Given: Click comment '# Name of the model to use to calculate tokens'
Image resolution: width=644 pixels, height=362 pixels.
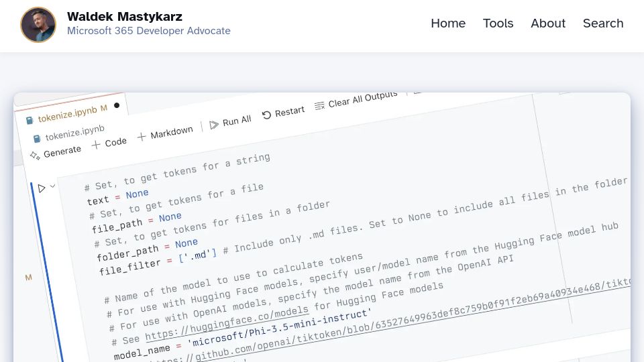Looking at the screenshot, I should pos(233,278).
